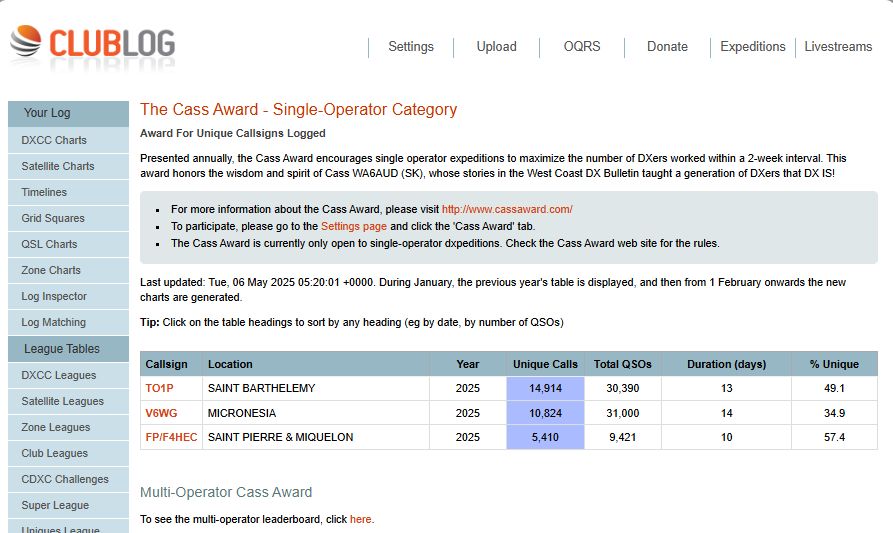Click the Club Log logo
893x533 pixels.
coord(92,45)
